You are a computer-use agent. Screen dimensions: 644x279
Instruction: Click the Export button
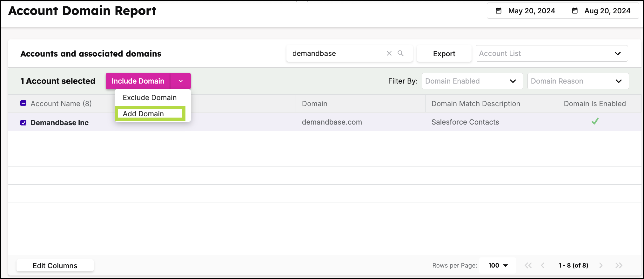(x=444, y=54)
